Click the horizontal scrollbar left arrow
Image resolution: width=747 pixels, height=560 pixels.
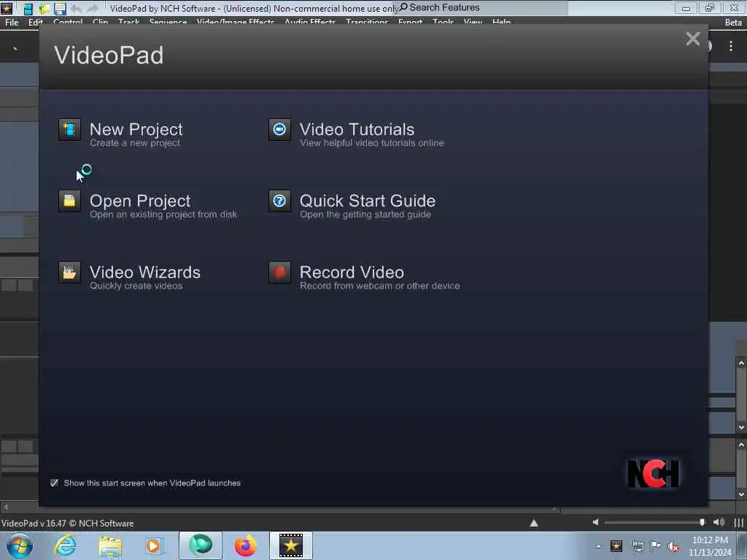(x=6, y=507)
